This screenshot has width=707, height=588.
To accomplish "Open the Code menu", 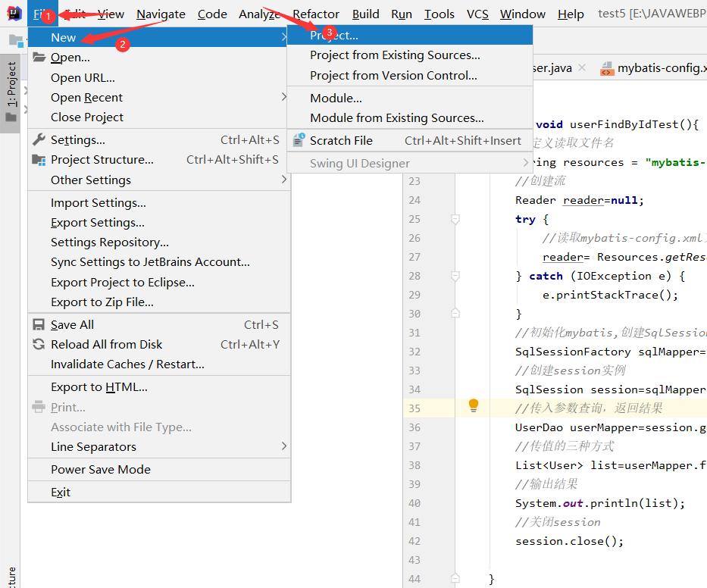I will pos(212,14).
